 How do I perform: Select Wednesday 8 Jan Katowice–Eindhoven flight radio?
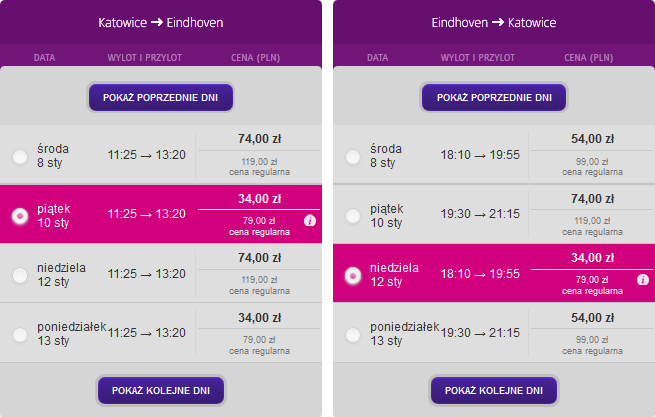point(20,157)
